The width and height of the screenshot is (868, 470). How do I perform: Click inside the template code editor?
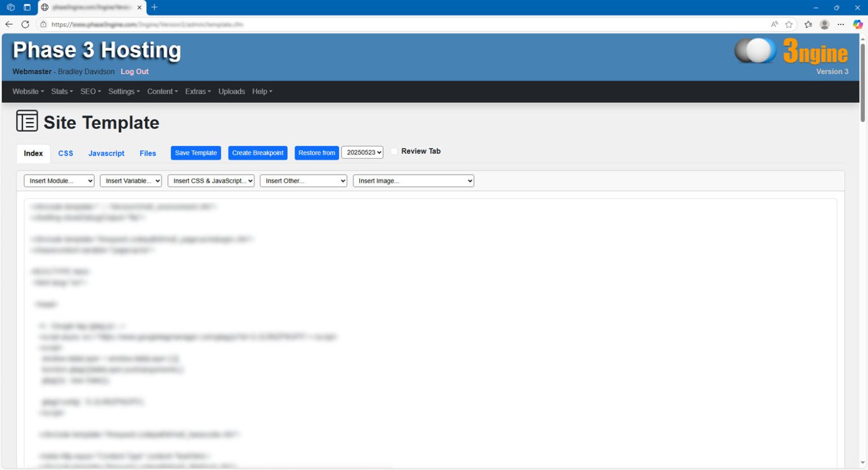[430, 333]
